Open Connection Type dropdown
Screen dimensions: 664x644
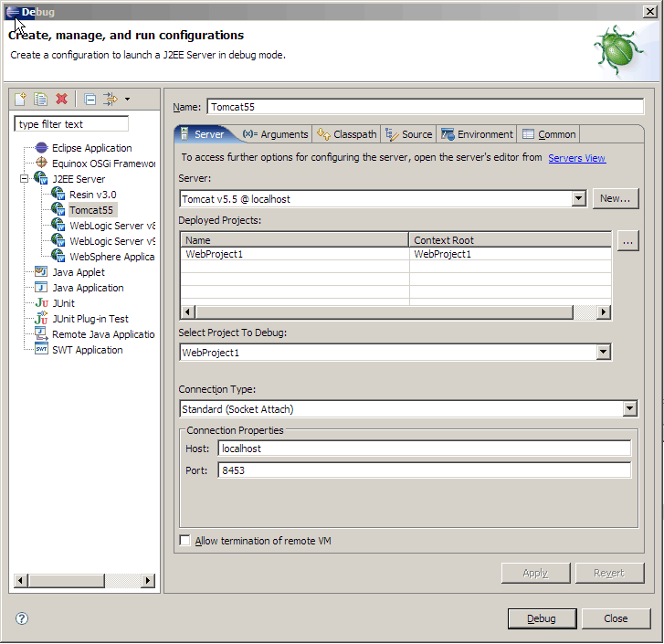pos(629,408)
